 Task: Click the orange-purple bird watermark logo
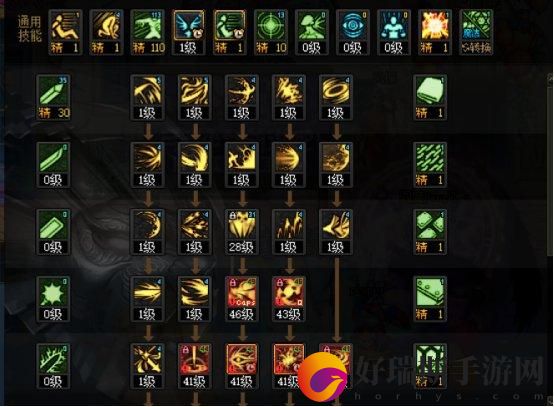pos(323,377)
